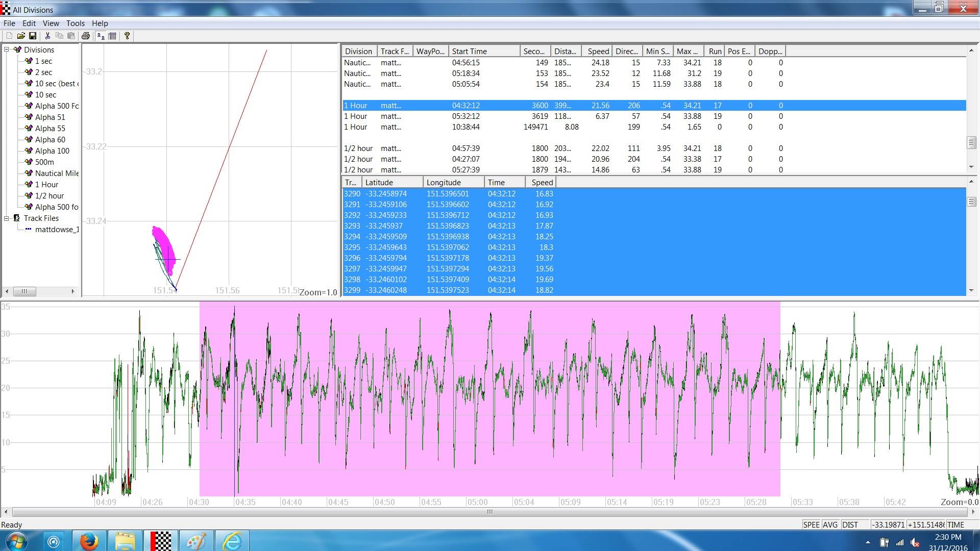980x551 pixels.
Task: Select the Nautical Mile division
Action: 57,173
